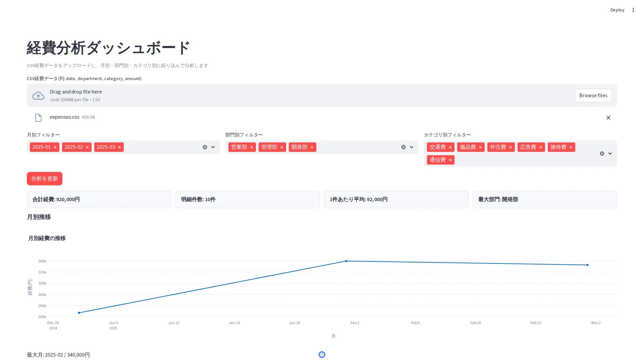This screenshot has width=644, height=362.
Task: Remove the 備品費 category tag
Action: [480, 147]
